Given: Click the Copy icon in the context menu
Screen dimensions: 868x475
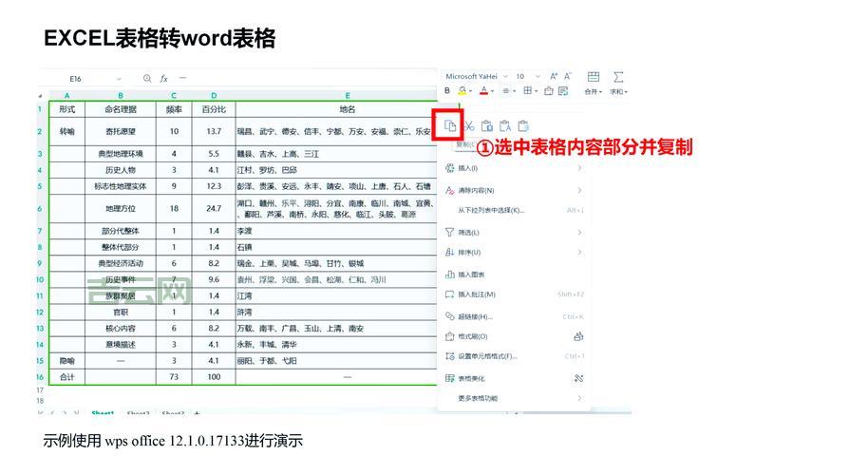Looking at the screenshot, I should pyautogui.click(x=450, y=126).
